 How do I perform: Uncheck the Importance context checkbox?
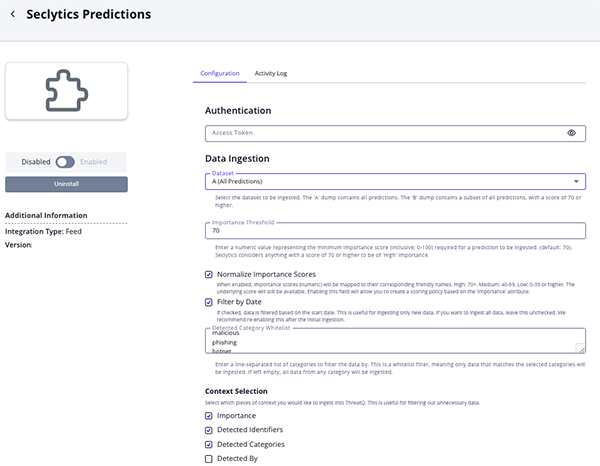(209, 416)
